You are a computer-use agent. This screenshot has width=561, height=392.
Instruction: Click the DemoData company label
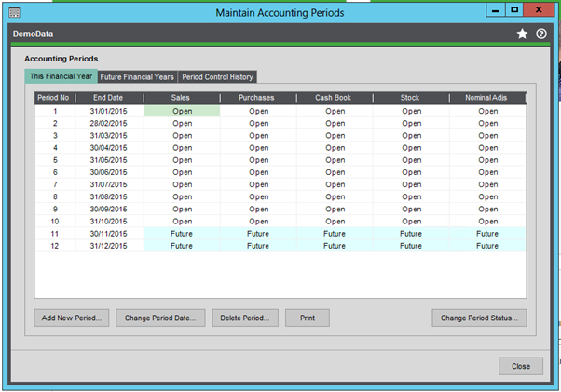(33, 34)
